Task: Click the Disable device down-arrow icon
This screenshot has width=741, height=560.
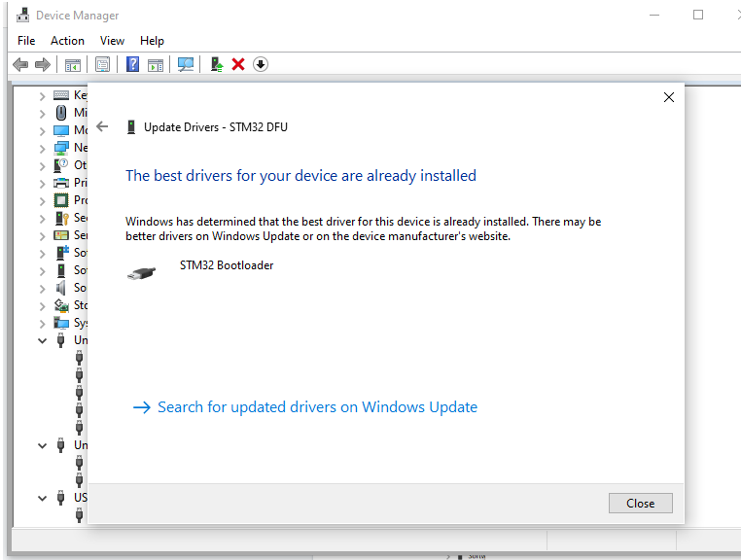Action: click(261, 64)
